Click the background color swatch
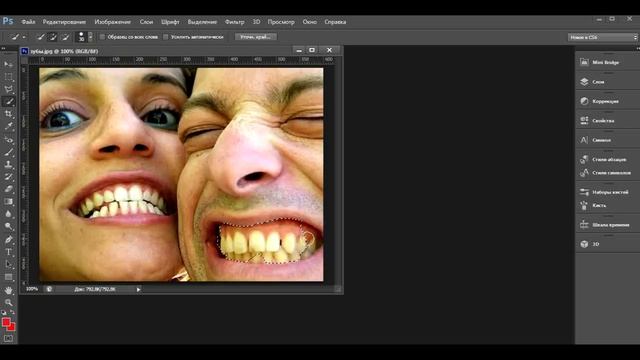 13,328
